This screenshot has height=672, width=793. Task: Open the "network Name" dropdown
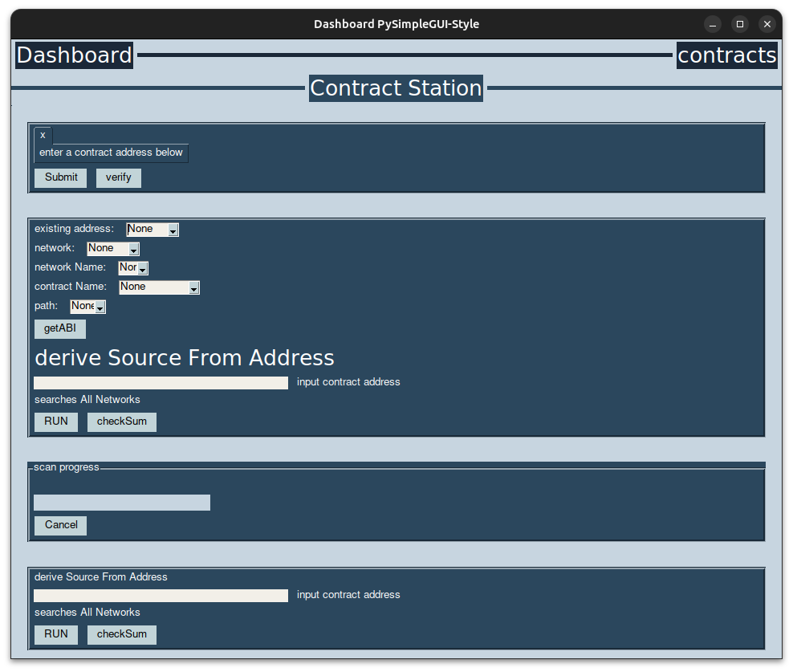[x=132, y=267]
